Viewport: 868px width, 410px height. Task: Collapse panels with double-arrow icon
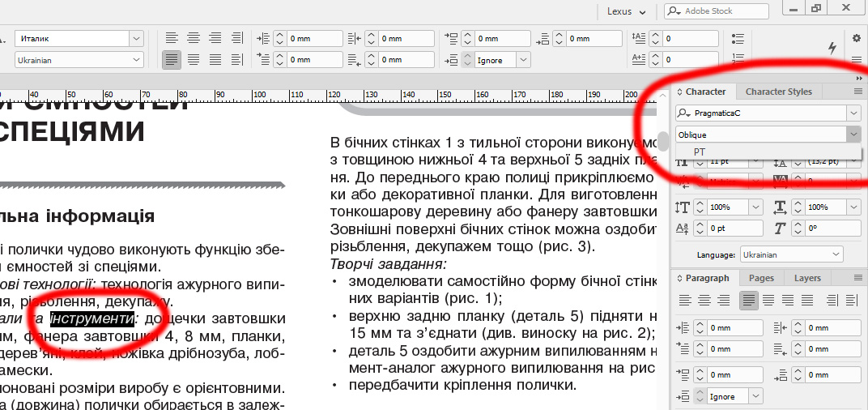pos(859,79)
